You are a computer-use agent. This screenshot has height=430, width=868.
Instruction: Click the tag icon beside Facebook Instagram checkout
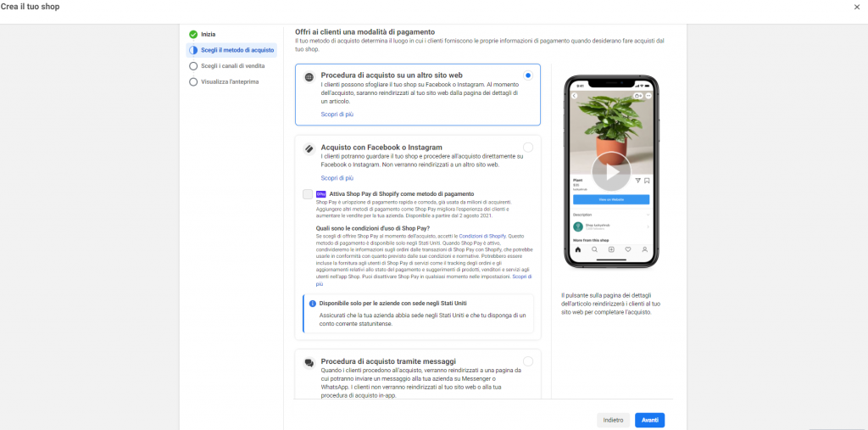pyautogui.click(x=309, y=149)
